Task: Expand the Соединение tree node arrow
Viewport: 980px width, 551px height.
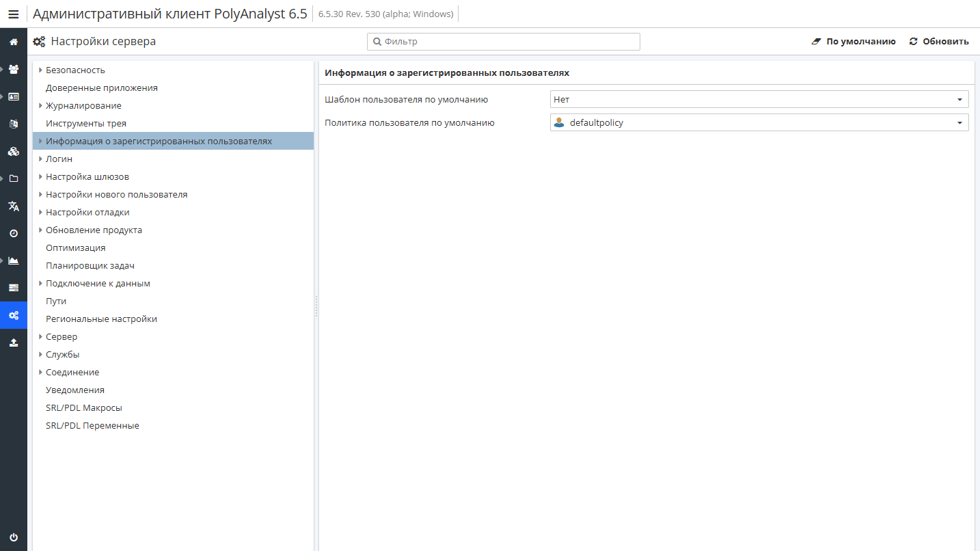Action: click(x=41, y=372)
